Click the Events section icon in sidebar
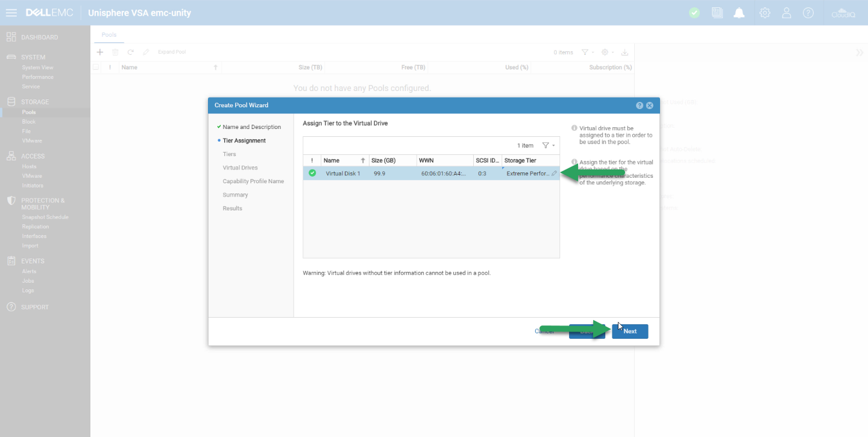Viewport: 868px width, 437px height. pos(11,261)
